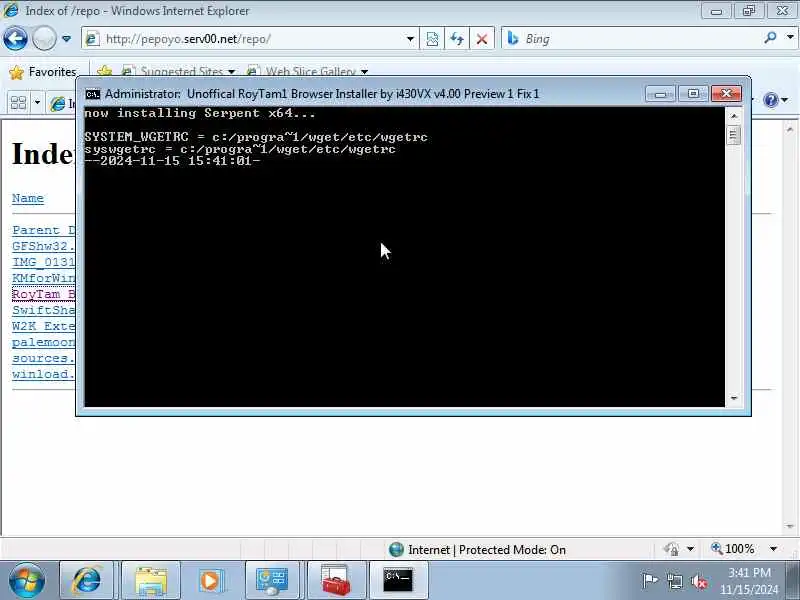Go back with the Internet Explorer Back arrow
800x600 pixels.
pyautogui.click(x=15, y=38)
